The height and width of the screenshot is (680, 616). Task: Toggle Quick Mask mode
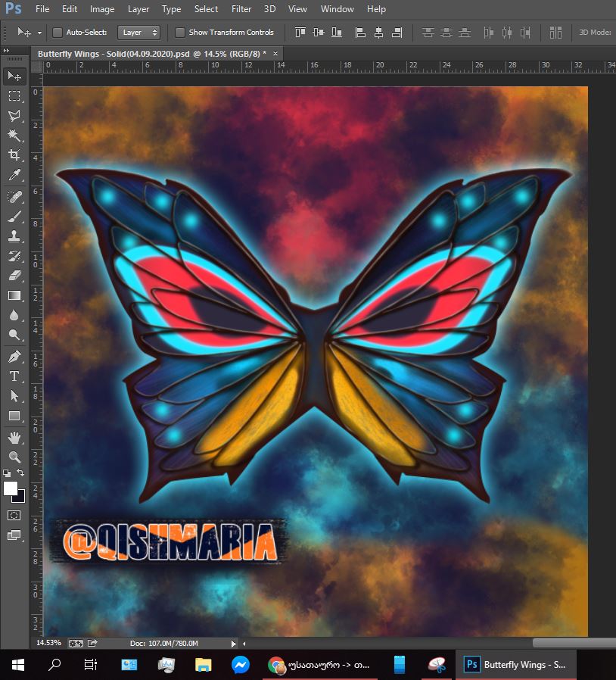point(14,515)
